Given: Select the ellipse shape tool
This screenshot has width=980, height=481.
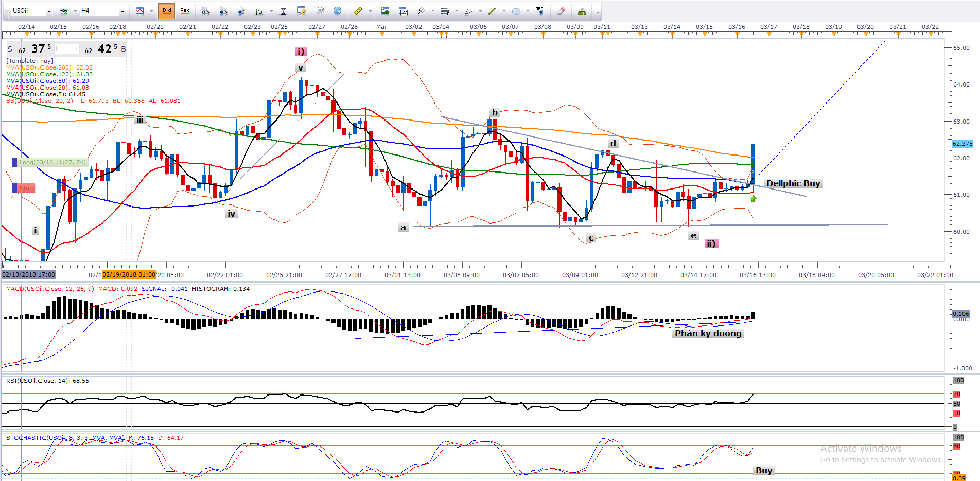Looking at the screenshot, I should [x=516, y=11].
